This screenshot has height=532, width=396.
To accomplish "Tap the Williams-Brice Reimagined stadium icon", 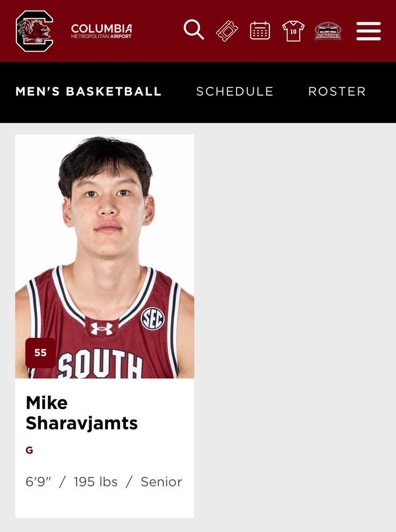I will [x=328, y=31].
